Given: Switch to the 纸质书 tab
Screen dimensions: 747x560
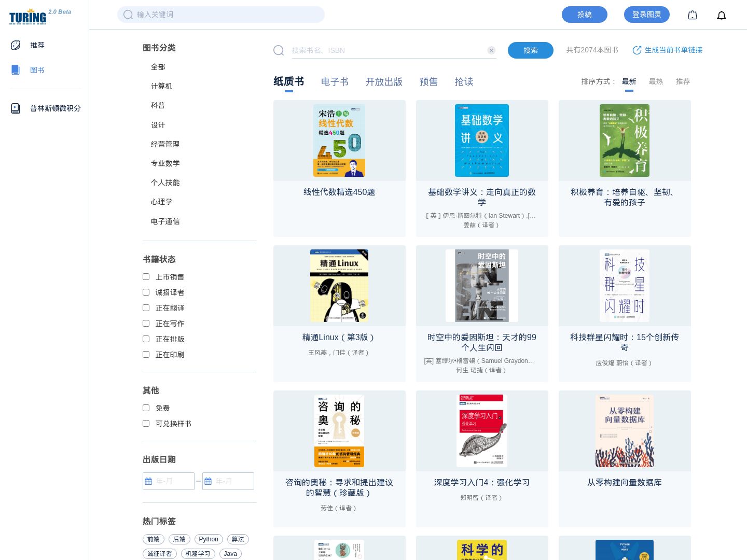Looking at the screenshot, I should (x=289, y=81).
